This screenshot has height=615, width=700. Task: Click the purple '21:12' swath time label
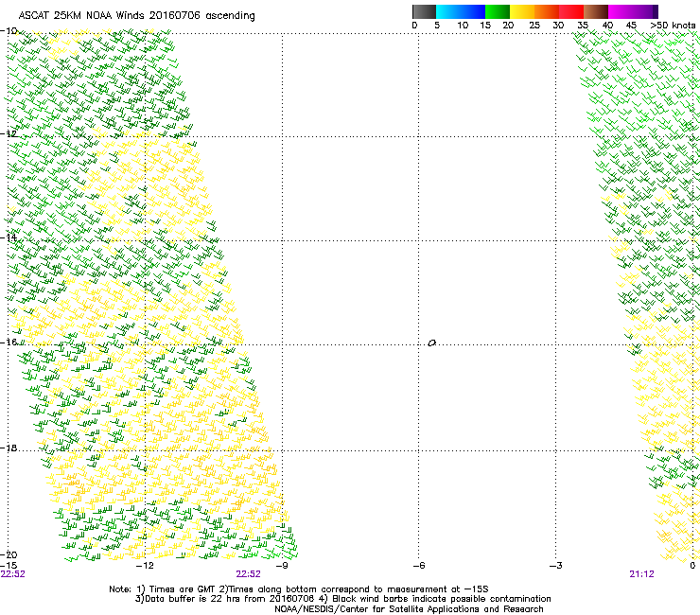coord(641,574)
